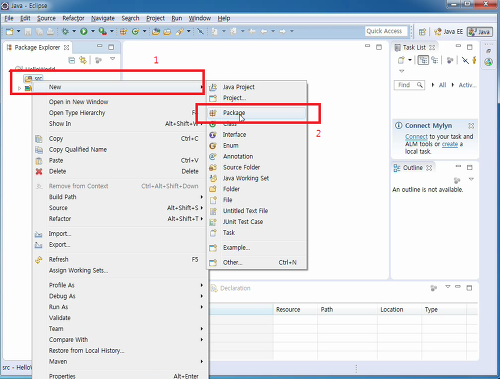Select Folder in the New submenu
The height and width of the screenshot is (379, 500).
[257, 189]
